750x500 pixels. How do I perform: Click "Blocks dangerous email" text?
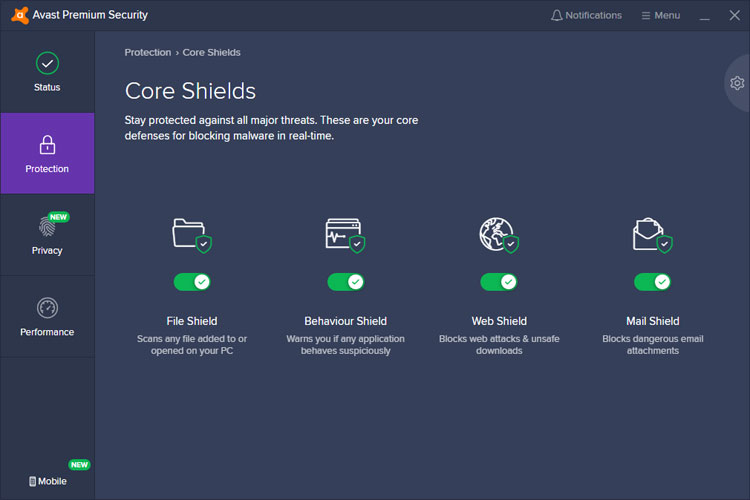(652, 339)
